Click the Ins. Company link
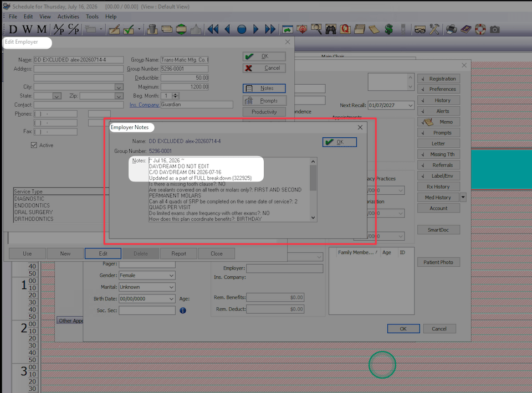Screen dimensions: 532x393 tap(144, 105)
